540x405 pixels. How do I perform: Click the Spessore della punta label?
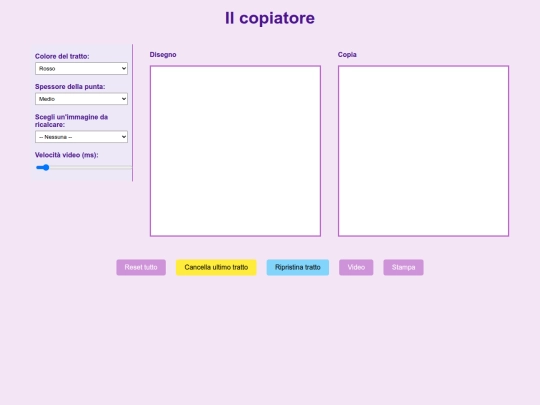tap(70, 86)
